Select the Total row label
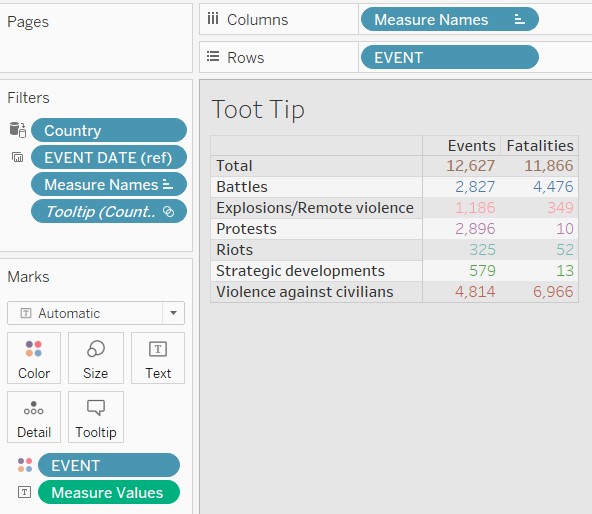 pyautogui.click(x=234, y=166)
